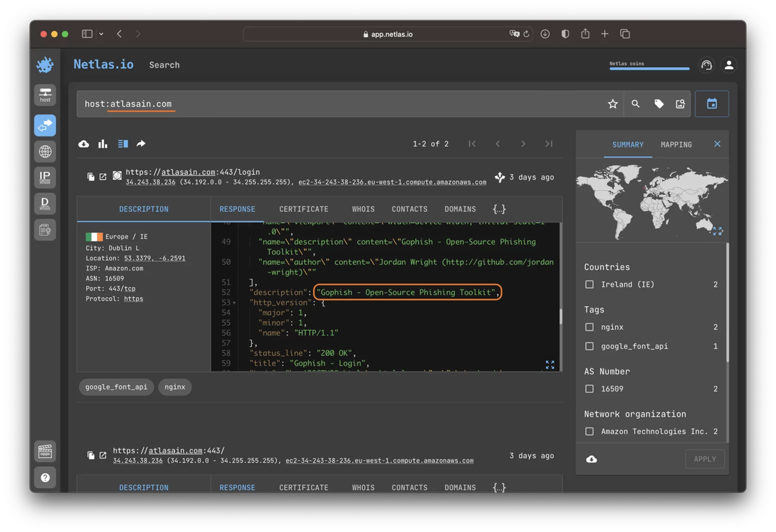Download results via cloud icon in toolbar

84,144
